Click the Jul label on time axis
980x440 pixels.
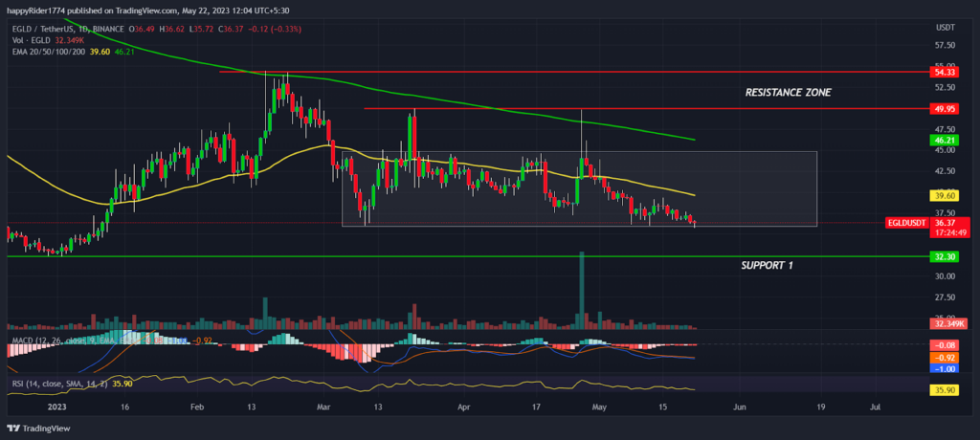click(875, 407)
